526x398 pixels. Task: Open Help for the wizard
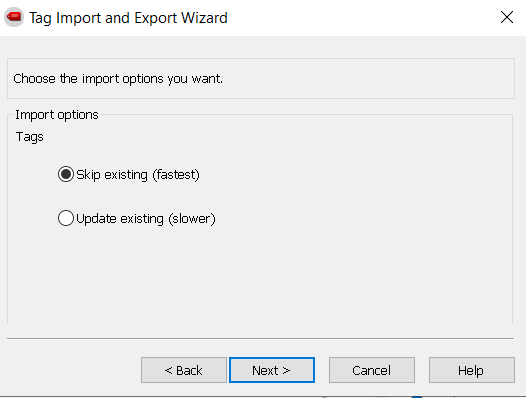tap(472, 370)
